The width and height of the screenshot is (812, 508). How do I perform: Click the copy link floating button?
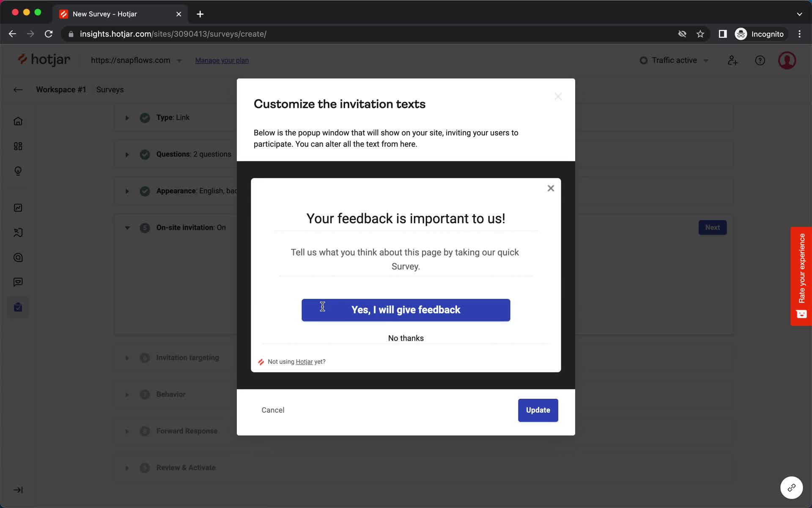point(791,488)
